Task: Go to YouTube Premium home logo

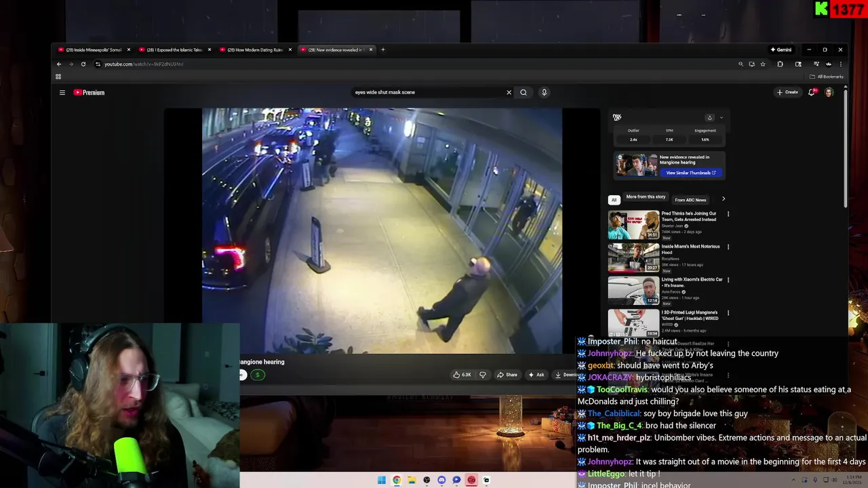Action: [89, 92]
